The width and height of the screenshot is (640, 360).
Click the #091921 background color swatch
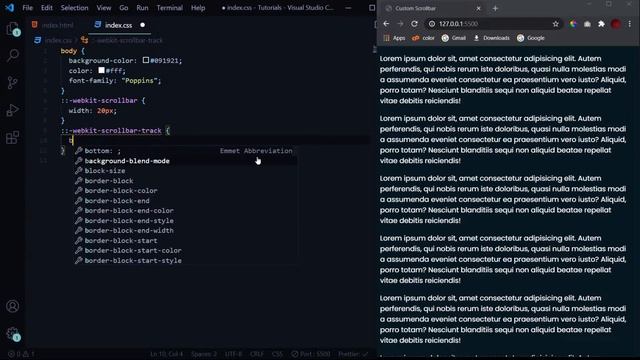coord(146,60)
